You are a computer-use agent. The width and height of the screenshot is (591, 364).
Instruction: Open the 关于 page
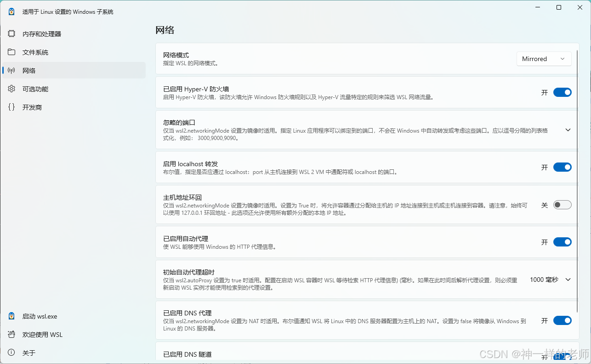(74, 353)
